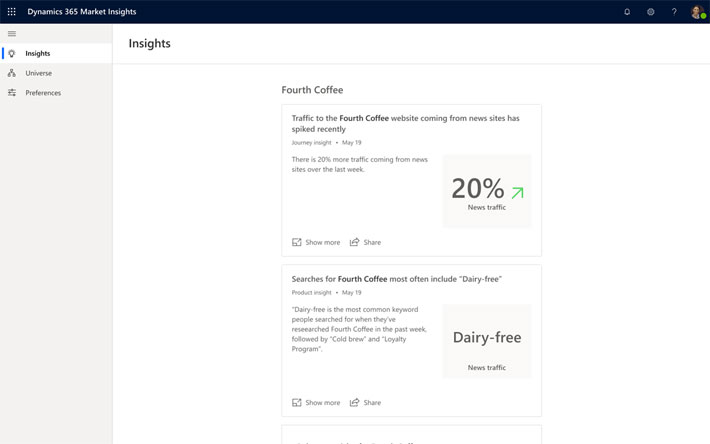Open the notifications bell
This screenshot has height=444, width=710.
[x=627, y=12]
